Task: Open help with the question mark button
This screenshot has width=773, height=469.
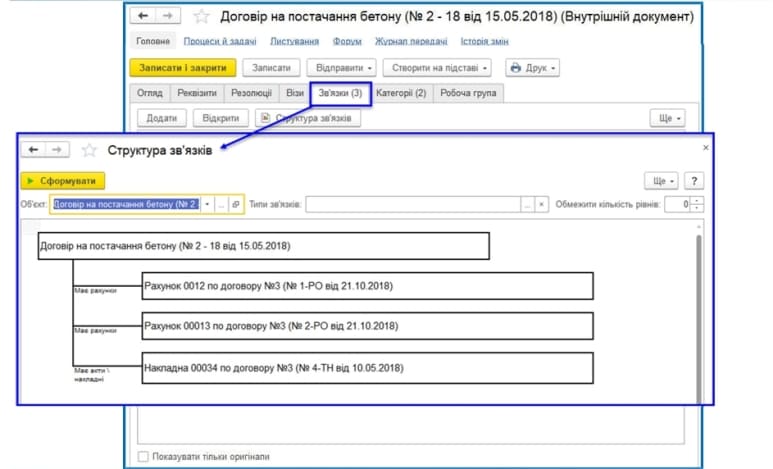Action: coord(693,180)
